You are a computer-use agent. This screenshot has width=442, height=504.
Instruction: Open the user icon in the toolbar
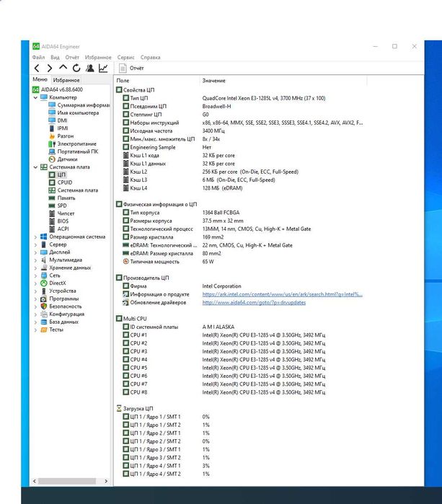tap(90, 68)
